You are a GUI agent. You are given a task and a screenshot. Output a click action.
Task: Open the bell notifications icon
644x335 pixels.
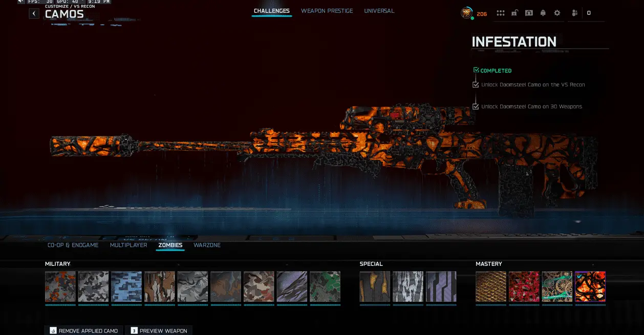543,13
